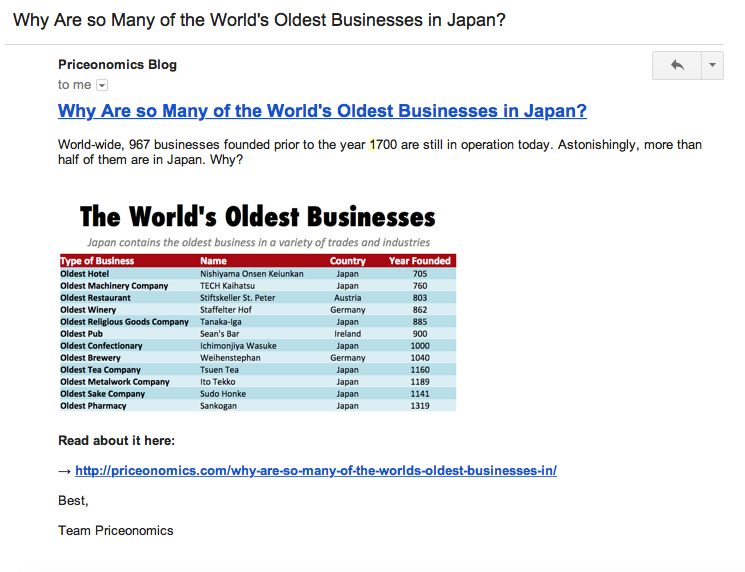Click 'Oldest Brewery' row label

point(90,357)
